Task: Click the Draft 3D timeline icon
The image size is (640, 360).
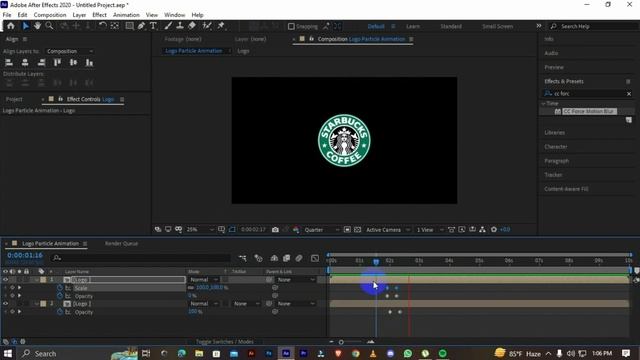Action: (258, 258)
